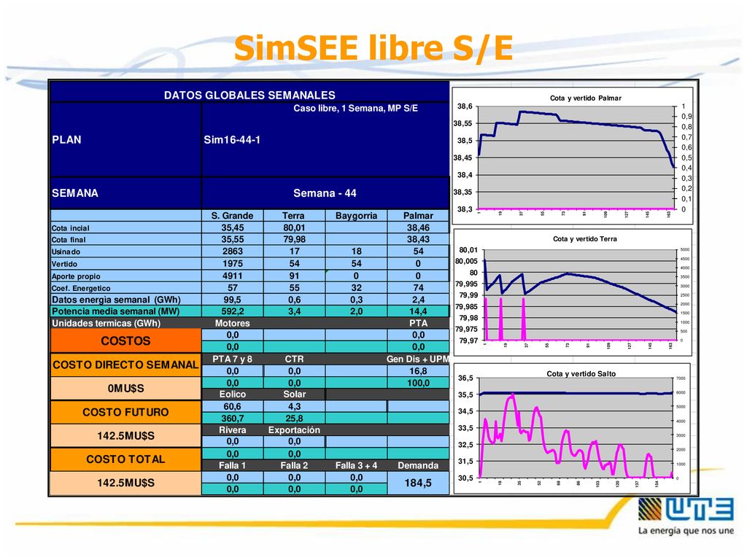Click the 'Baygorria' column header
This screenshot has height=560, width=747.
(356, 216)
